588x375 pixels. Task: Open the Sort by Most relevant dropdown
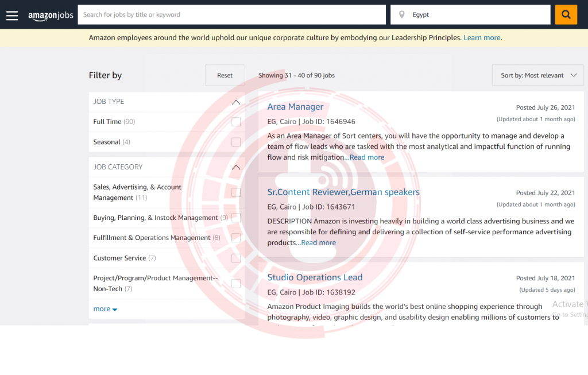tap(537, 75)
